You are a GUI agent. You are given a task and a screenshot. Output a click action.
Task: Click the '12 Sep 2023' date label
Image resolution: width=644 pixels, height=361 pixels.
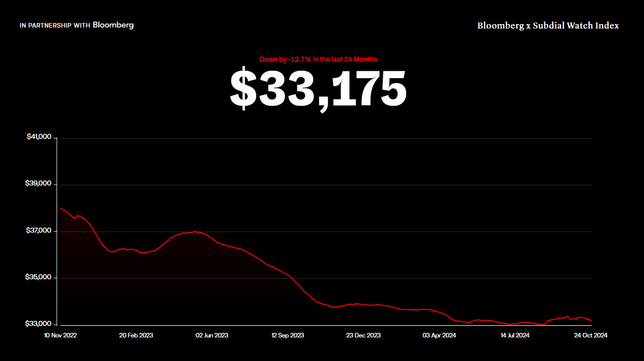click(x=287, y=335)
